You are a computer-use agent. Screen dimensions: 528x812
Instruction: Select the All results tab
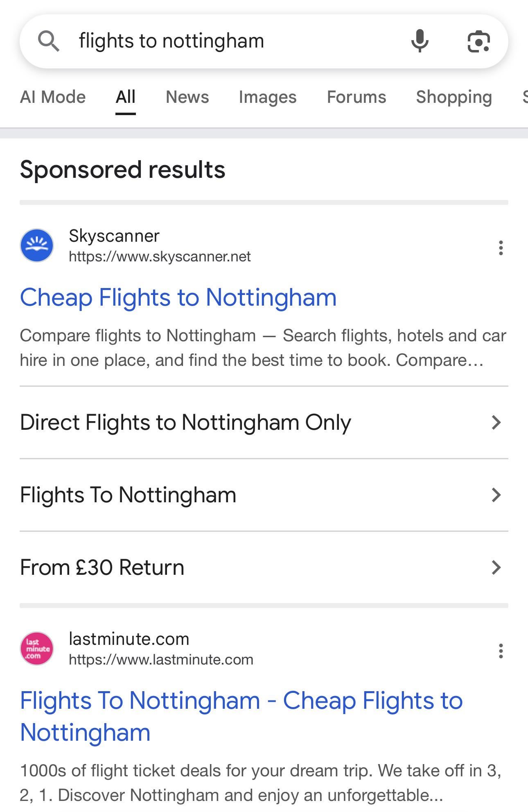(125, 97)
